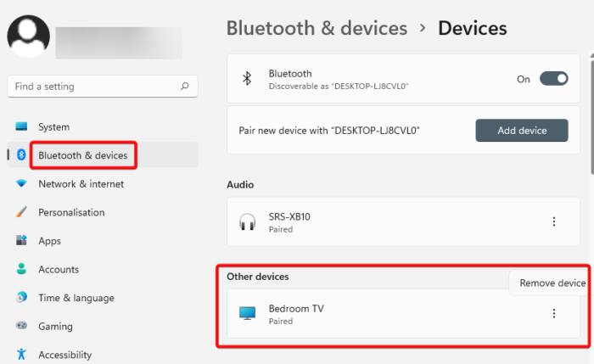This screenshot has height=364, width=594.
Task: Click the Gaming controller icon
Action: [x=22, y=326]
